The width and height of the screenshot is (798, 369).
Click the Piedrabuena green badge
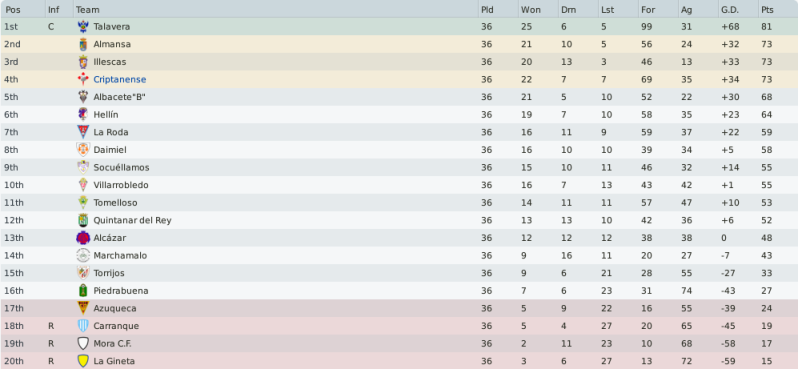coord(83,291)
